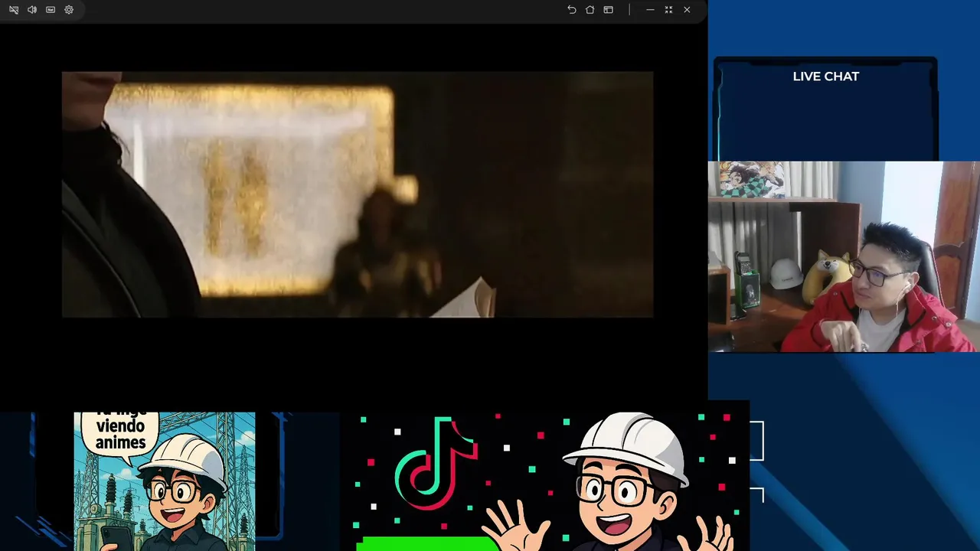The width and height of the screenshot is (980, 551).
Task: Toggle the crossed-out camera icon
Action: (x=14, y=10)
